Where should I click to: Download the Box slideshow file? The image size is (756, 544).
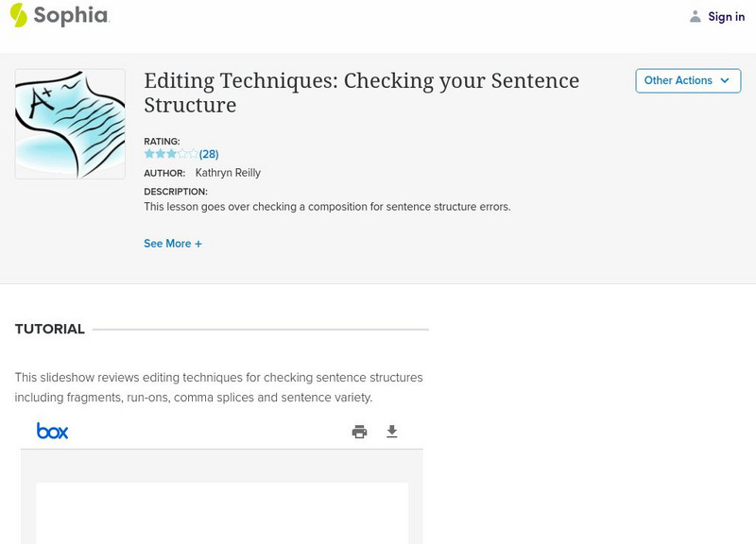coord(392,432)
